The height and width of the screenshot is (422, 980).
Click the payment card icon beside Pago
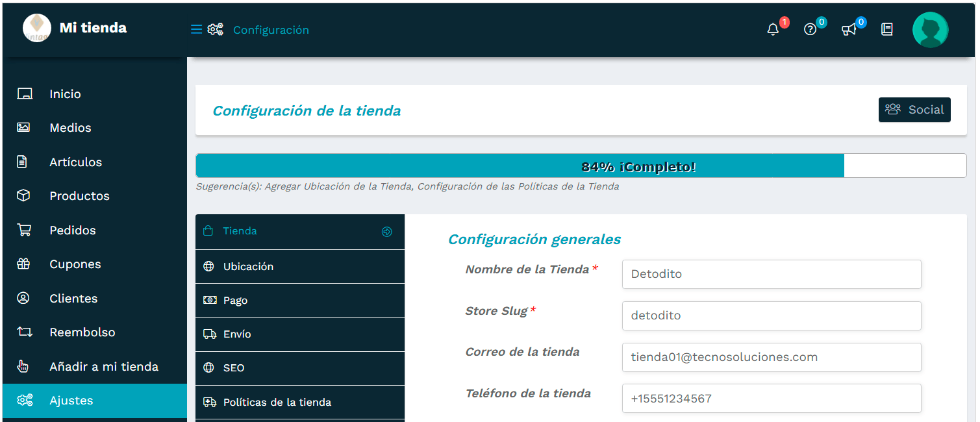tap(210, 300)
